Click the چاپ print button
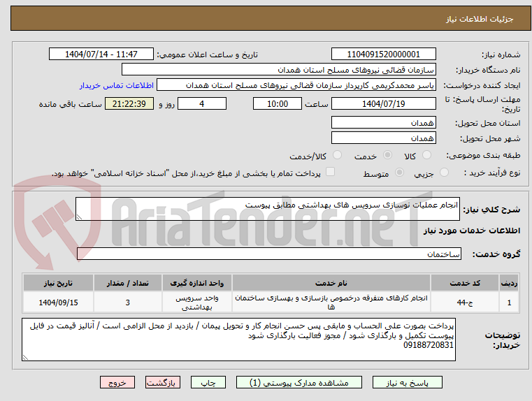The image size is (532, 401). click(208, 382)
